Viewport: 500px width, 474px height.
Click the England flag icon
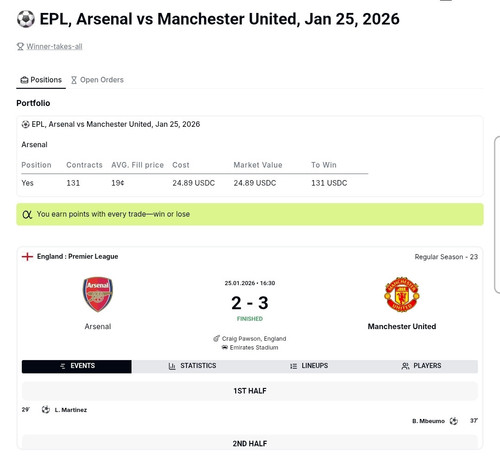click(x=27, y=257)
